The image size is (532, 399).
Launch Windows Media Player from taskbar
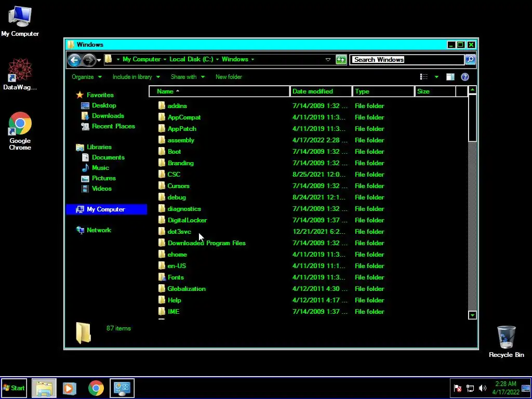[69, 388]
